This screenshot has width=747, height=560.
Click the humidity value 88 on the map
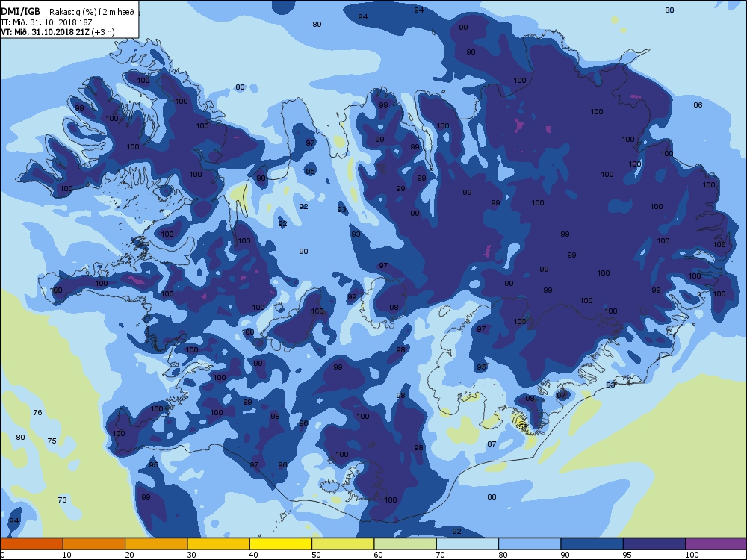pyautogui.click(x=492, y=497)
